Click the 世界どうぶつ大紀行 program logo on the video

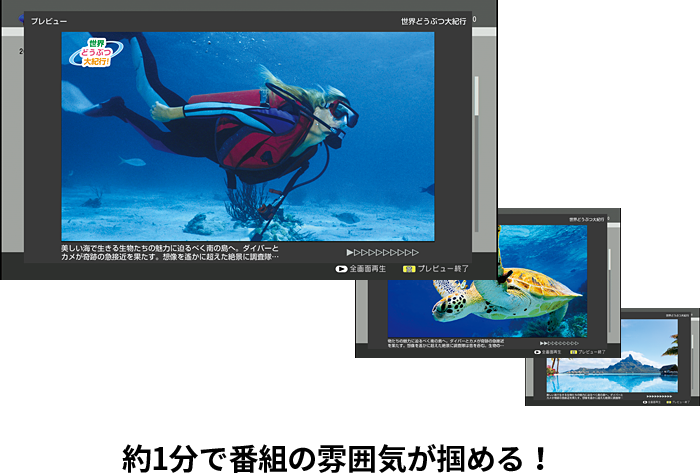tap(96, 53)
